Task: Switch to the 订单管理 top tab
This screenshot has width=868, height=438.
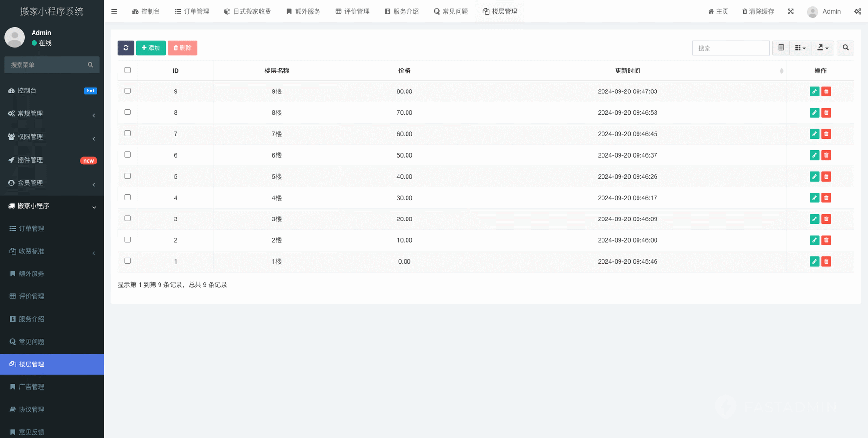Action: (x=192, y=11)
